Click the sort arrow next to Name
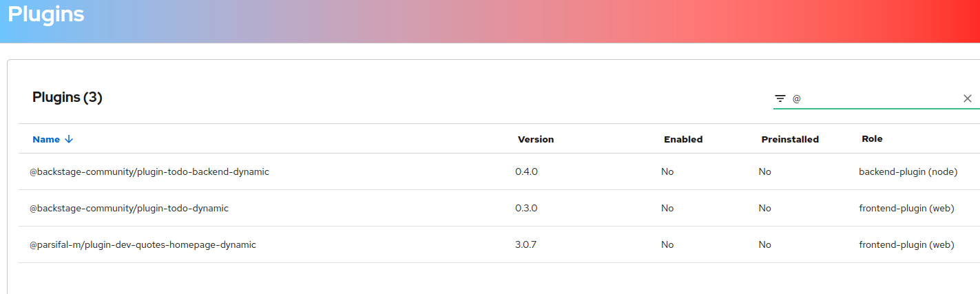 (69, 139)
